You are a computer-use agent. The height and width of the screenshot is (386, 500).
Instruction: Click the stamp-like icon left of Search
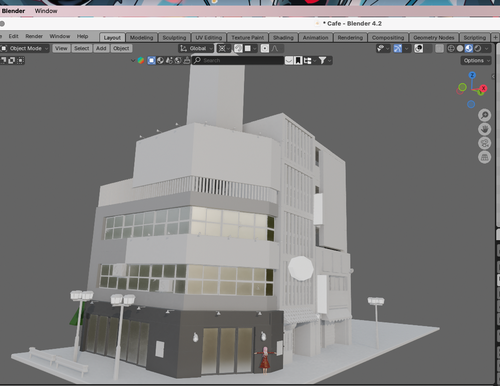(187, 60)
